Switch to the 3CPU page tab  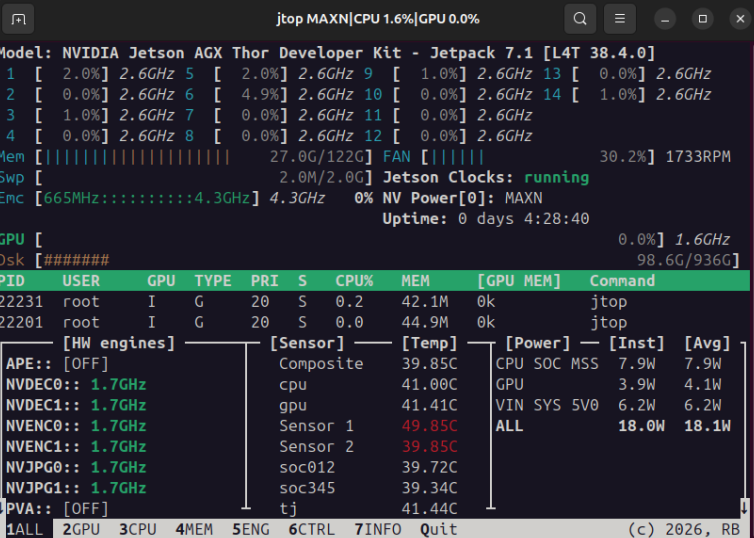[x=138, y=529]
